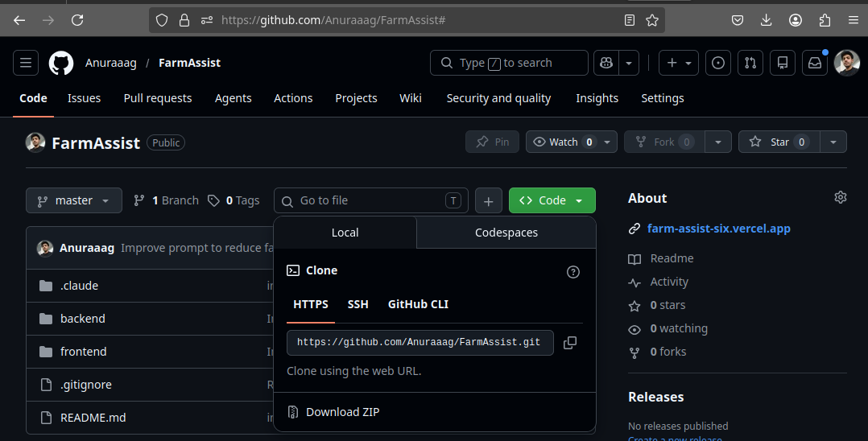Switch to the Pull requests tab
This screenshot has width=868, height=441.
point(158,98)
